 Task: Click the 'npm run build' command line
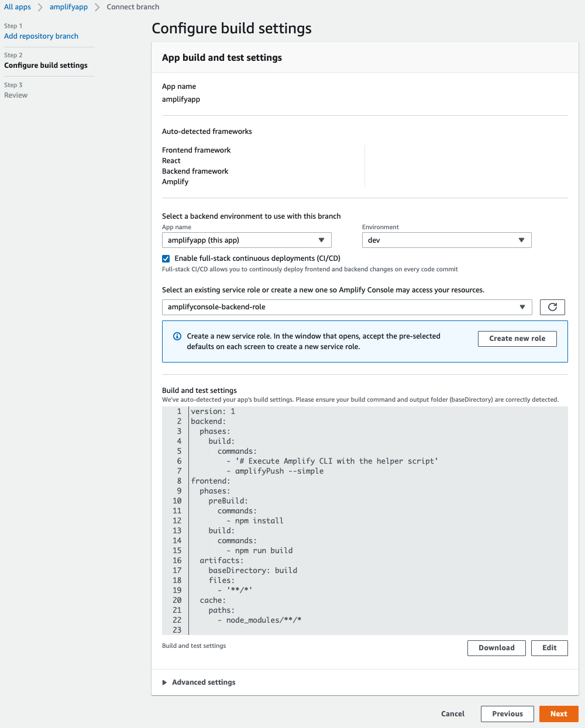(x=260, y=551)
